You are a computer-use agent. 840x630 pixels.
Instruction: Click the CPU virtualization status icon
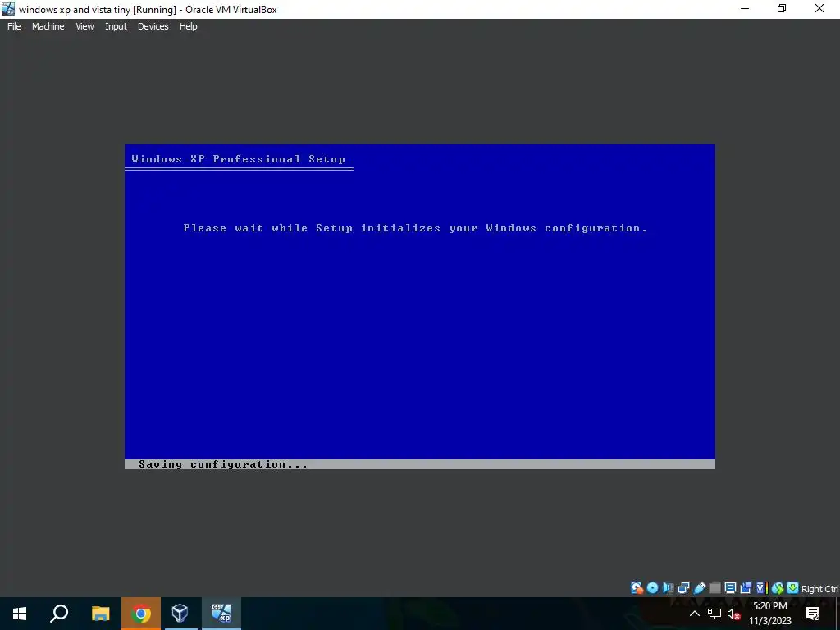click(x=762, y=587)
